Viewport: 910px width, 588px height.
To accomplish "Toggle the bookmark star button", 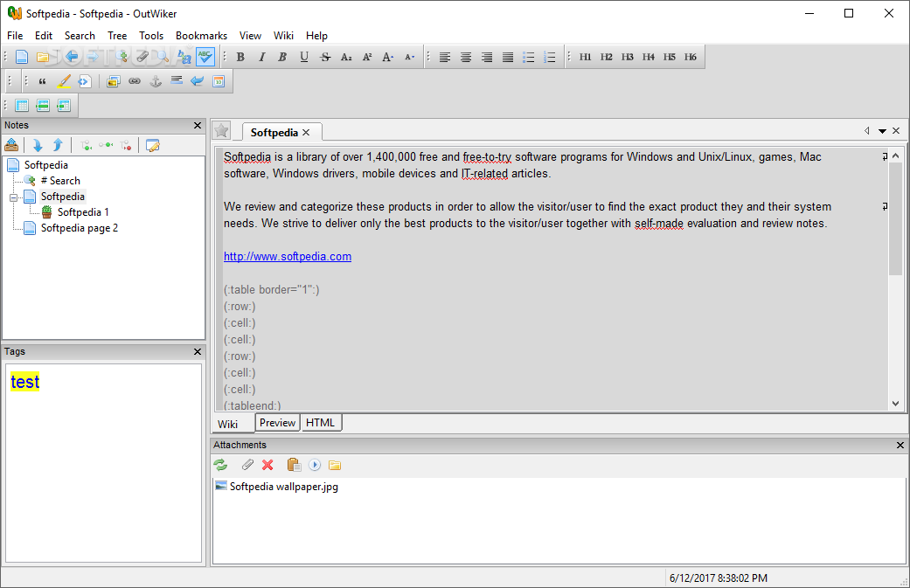I will tap(221, 130).
